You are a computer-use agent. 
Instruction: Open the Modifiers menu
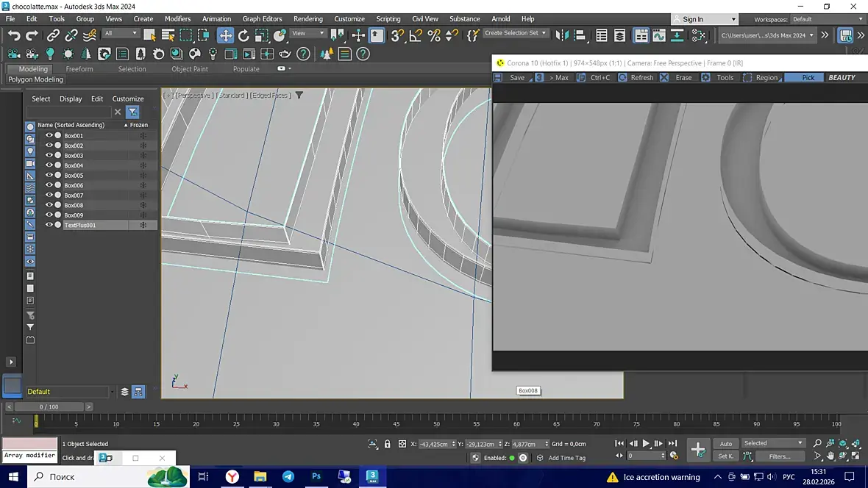pyautogui.click(x=177, y=19)
